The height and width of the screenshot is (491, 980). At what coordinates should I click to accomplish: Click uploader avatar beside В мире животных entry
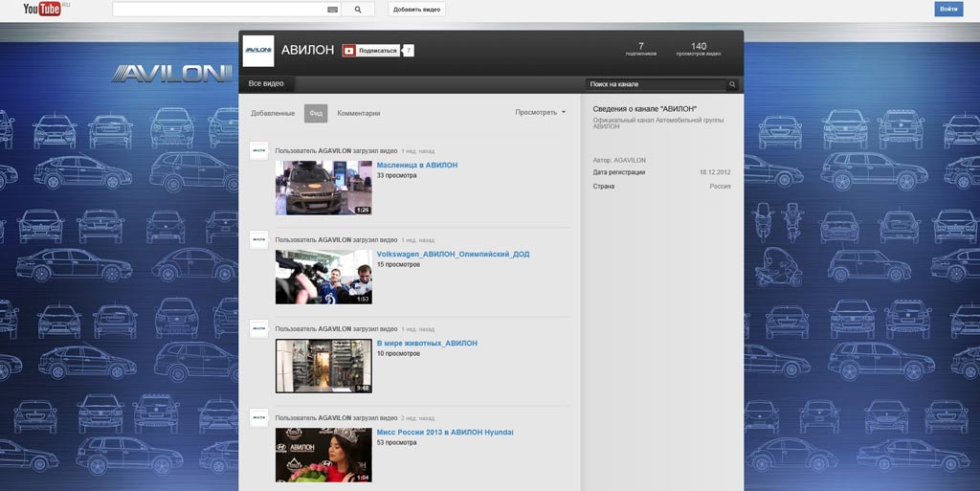[x=258, y=328]
